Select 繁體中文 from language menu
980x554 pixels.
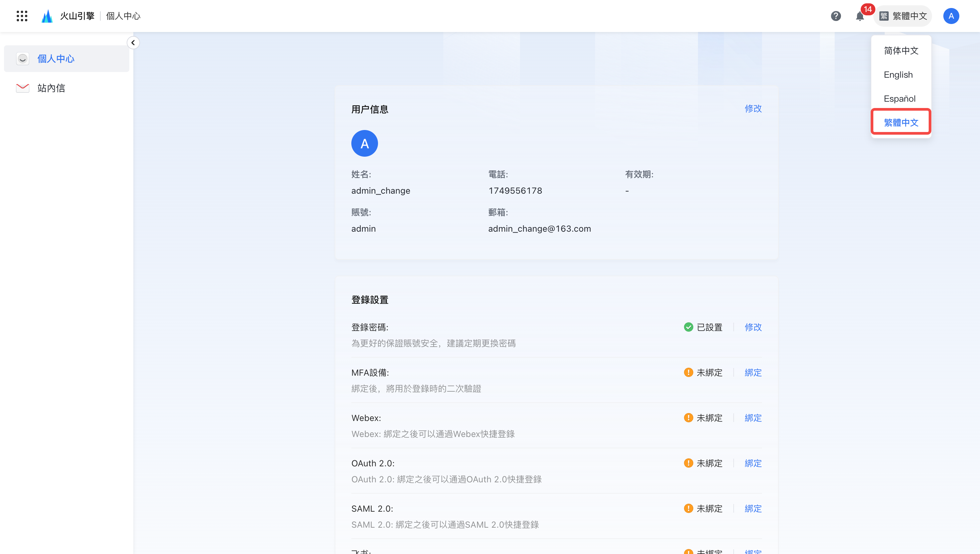(901, 123)
